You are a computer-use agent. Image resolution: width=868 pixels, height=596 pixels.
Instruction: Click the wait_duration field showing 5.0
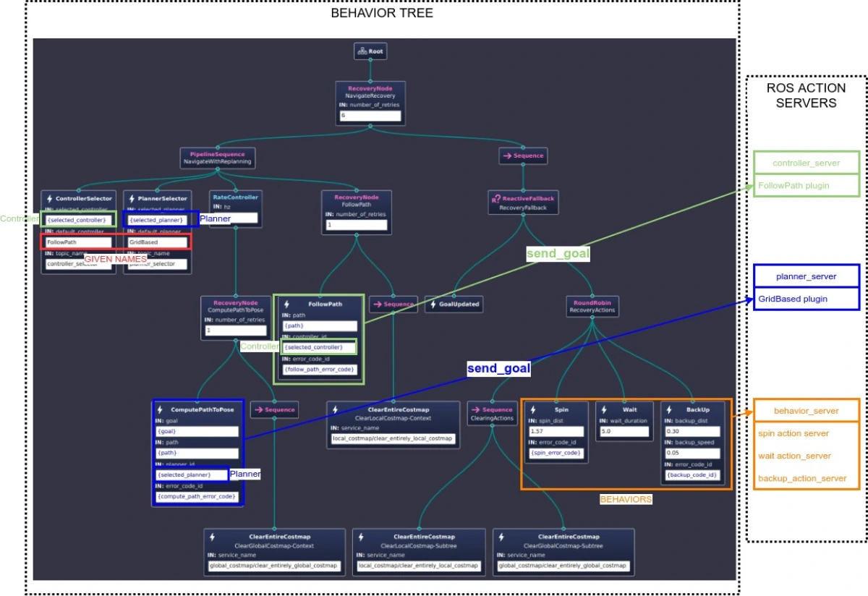[x=624, y=432]
